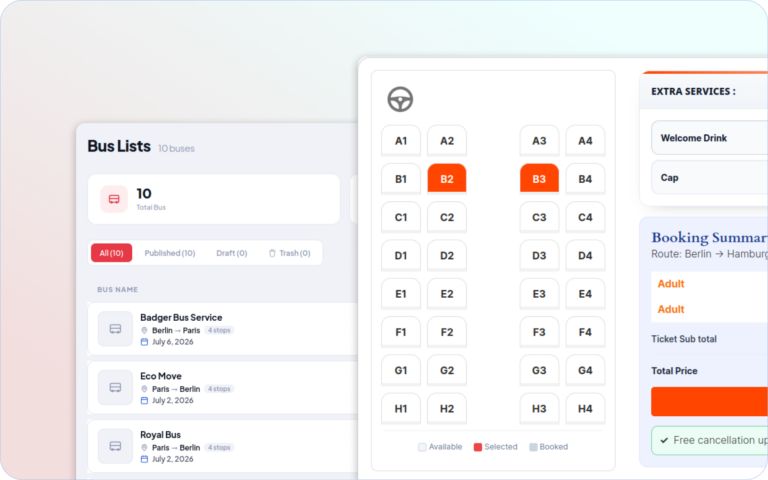768x480 pixels.
Task: Select seat B4
Action: tap(585, 179)
